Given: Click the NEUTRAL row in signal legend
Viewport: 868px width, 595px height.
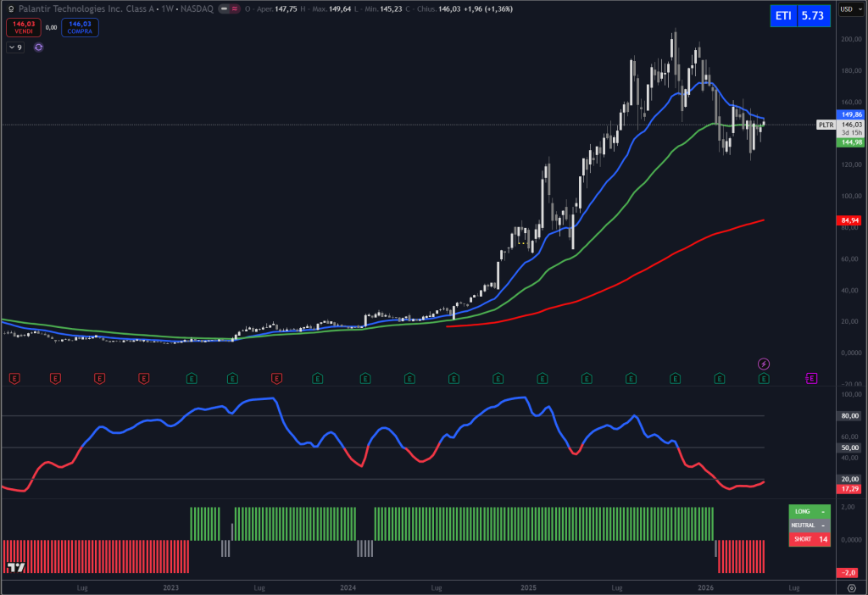Looking at the screenshot, I should (810, 525).
